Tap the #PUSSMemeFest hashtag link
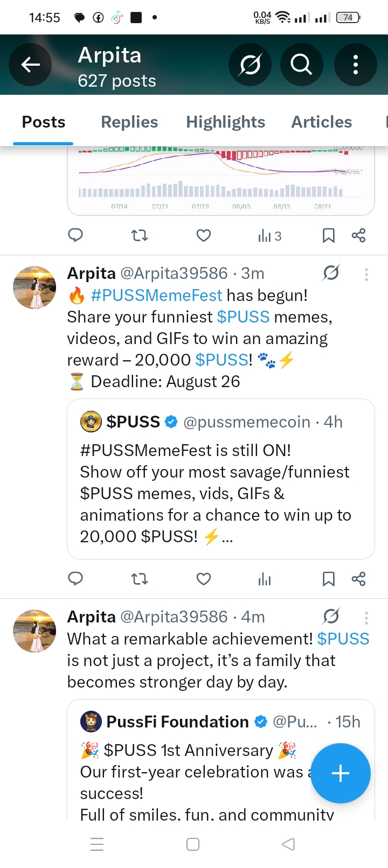The width and height of the screenshot is (388, 868). tap(156, 295)
